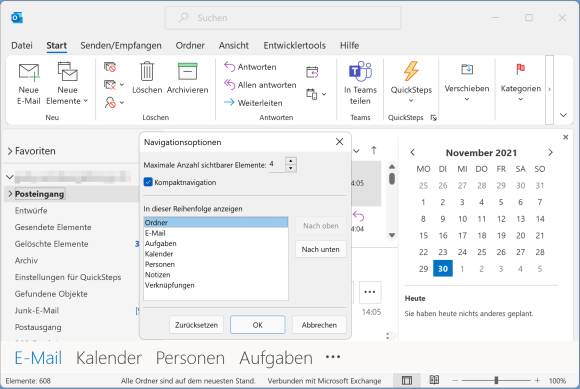Open the Kategorien flag menu

click(x=520, y=82)
